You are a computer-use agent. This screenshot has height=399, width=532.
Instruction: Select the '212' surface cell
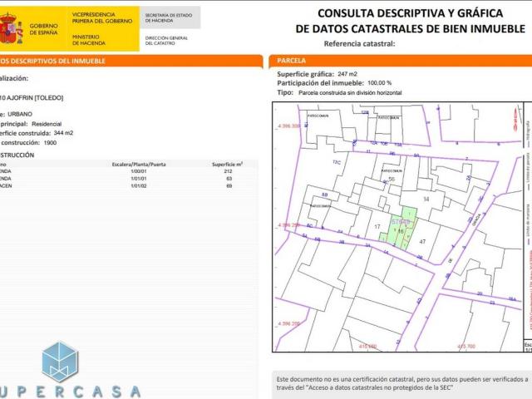click(228, 171)
